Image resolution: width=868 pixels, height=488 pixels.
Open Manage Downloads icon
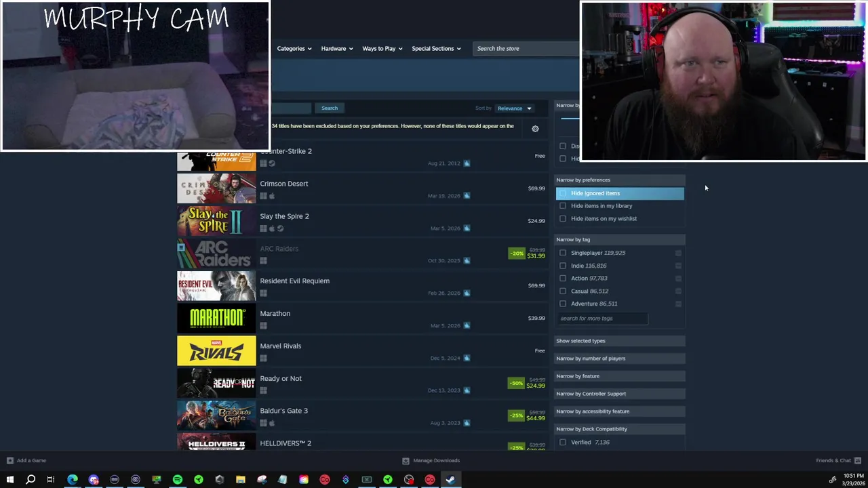(x=406, y=460)
